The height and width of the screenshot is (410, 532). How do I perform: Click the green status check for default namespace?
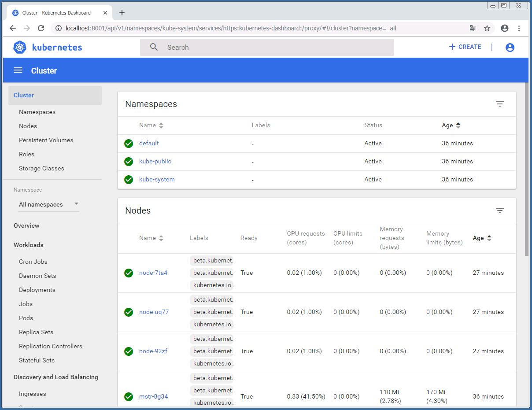(129, 144)
